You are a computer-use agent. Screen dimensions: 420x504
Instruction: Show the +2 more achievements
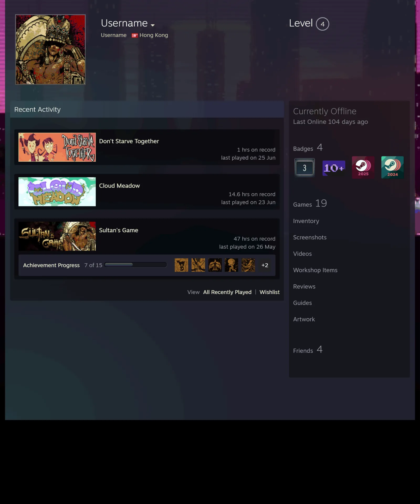pyautogui.click(x=265, y=265)
